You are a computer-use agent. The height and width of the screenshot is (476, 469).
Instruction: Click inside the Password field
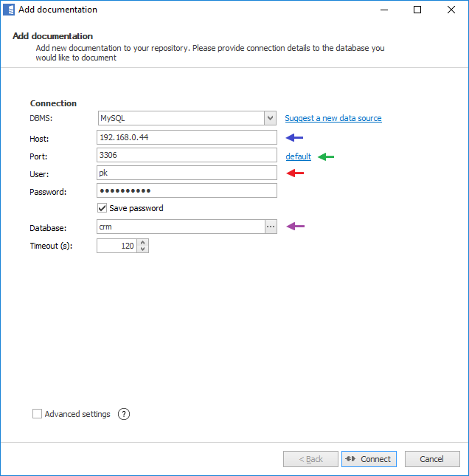click(187, 190)
